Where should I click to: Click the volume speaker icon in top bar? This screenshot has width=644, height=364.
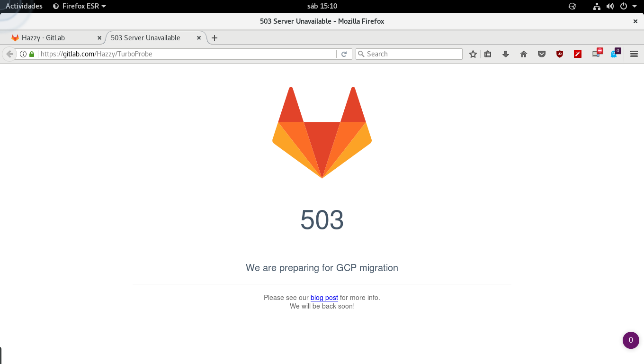tap(610, 6)
